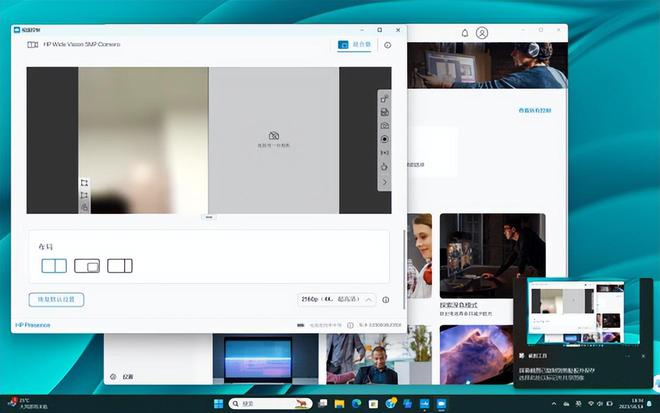Open the Windows Start menu
The image size is (660, 413).
click(x=218, y=404)
